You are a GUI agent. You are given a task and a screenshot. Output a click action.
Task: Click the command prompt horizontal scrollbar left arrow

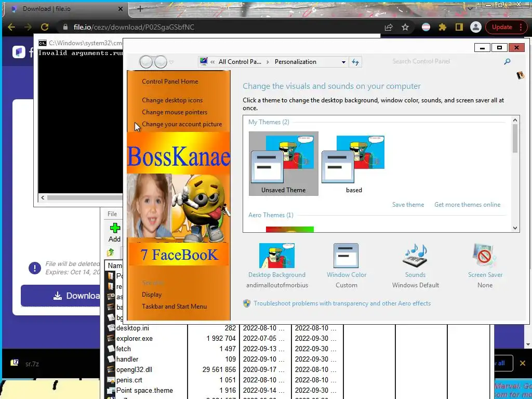[x=43, y=197]
